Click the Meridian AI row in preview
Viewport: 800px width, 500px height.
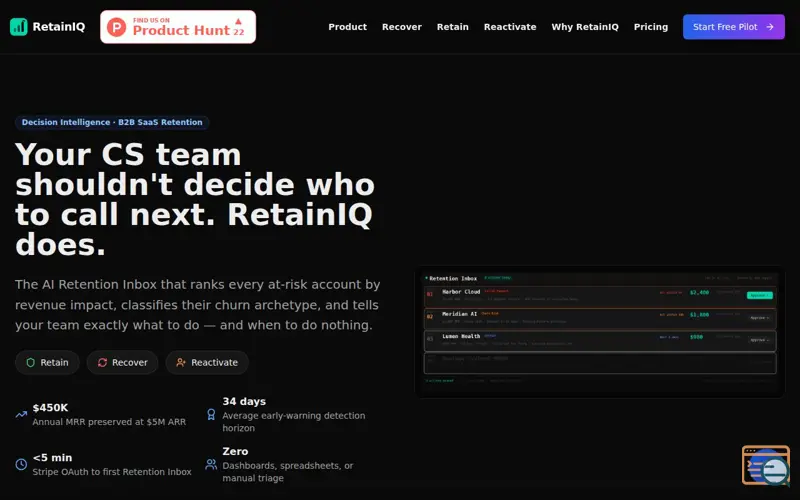tap(600, 318)
